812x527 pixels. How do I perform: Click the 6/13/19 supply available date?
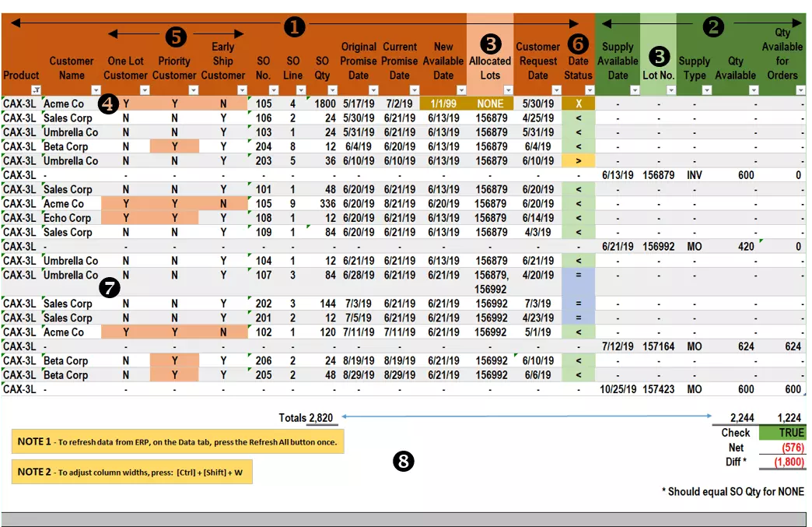[x=618, y=175]
